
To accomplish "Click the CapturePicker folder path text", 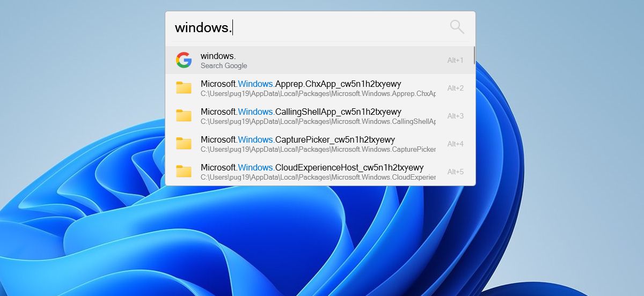I will (x=318, y=150).
